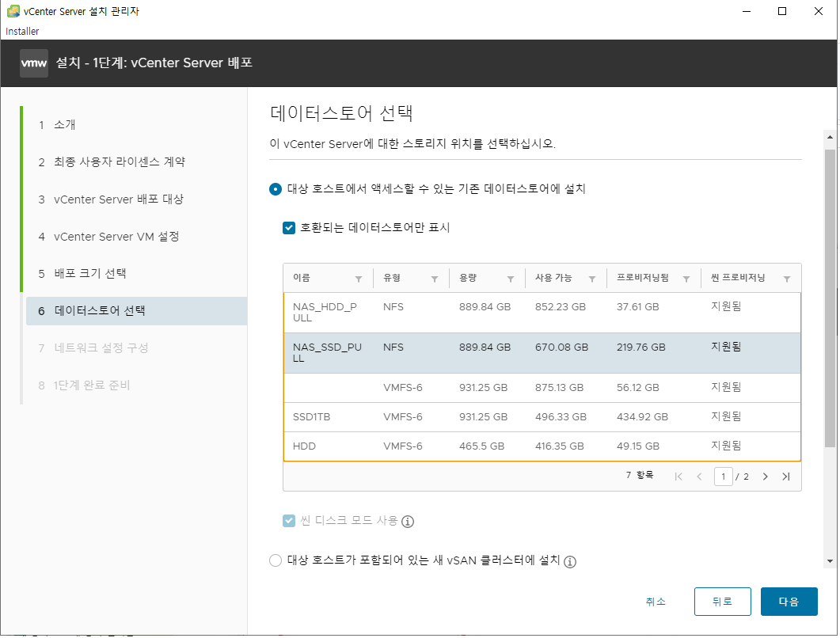Show info for vSAN 클러스터 option
The height and width of the screenshot is (638, 840).
tap(570, 561)
